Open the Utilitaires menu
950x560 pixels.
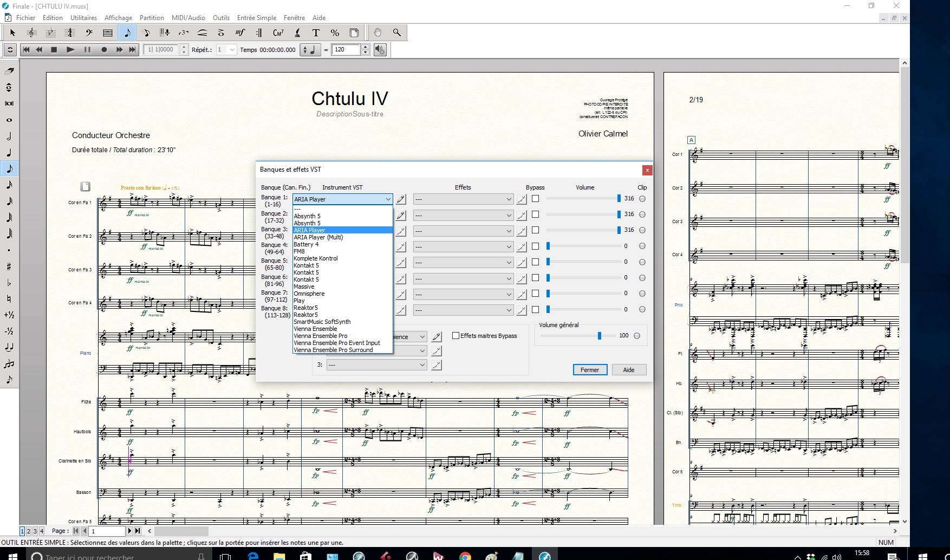pyautogui.click(x=83, y=18)
